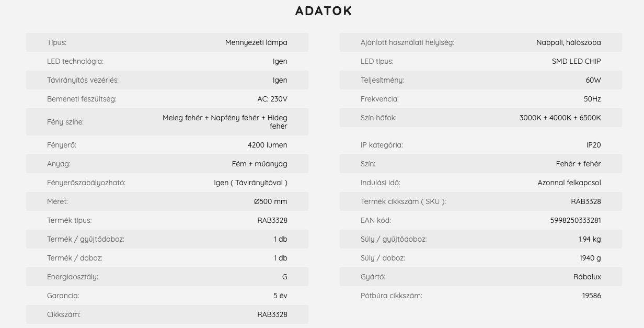Click the Energiaosztály value G
This screenshot has width=644, height=328.
[285, 277]
